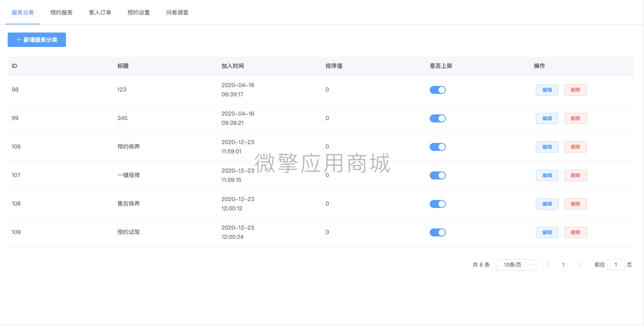
Task: Toggle 是否上架 switch for ID 98
Action: [438, 90]
